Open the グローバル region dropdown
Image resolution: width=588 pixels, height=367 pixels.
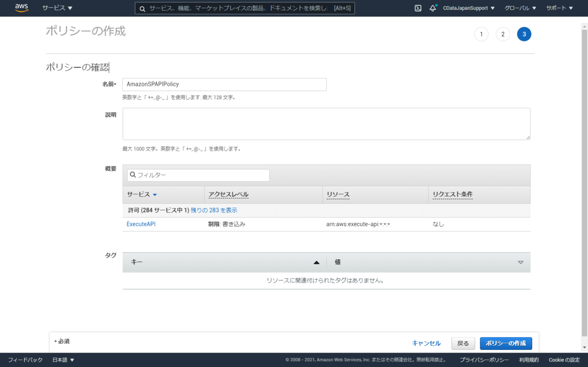point(520,8)
